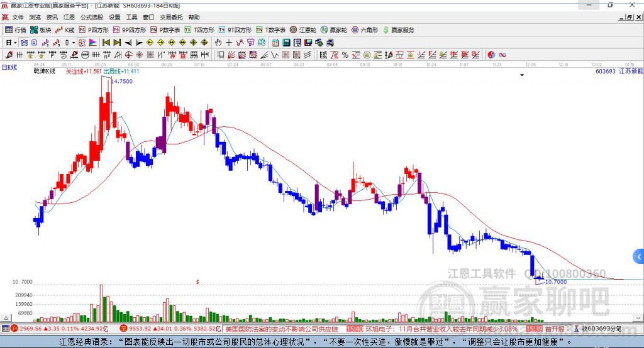Click the 关注线=11.561 label
Screen dimensions: 644x348
pos(84,72)
